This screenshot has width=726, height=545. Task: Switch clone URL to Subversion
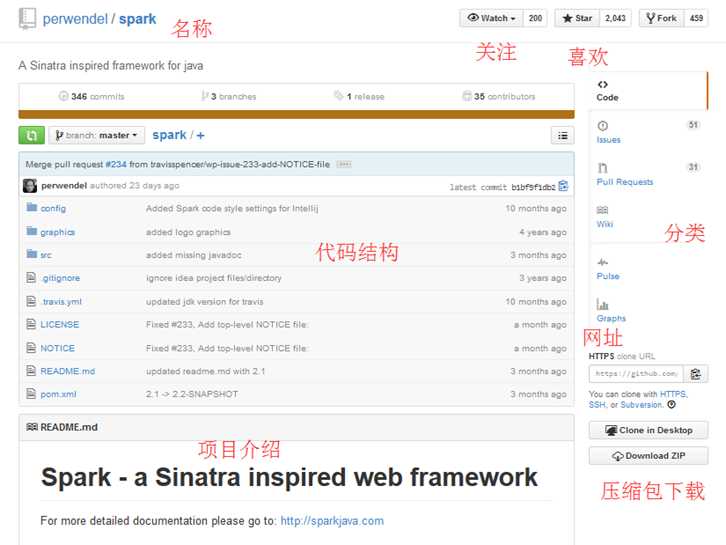tap(641, 405)
